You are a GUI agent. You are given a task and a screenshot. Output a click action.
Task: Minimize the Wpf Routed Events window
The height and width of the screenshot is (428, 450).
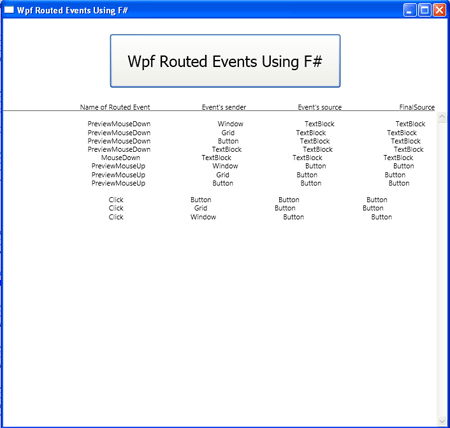tap(410, 10)
